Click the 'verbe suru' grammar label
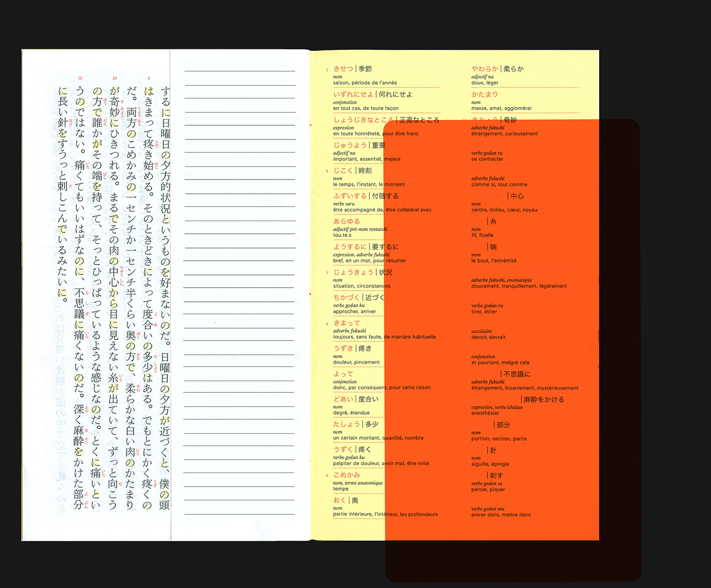711x588 pixels. tap(344, 204)
